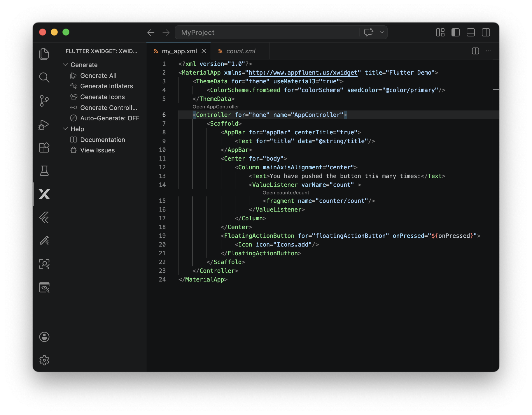Run Generate All command
Screen dimensions: 532x415
(x=98, y=75)
